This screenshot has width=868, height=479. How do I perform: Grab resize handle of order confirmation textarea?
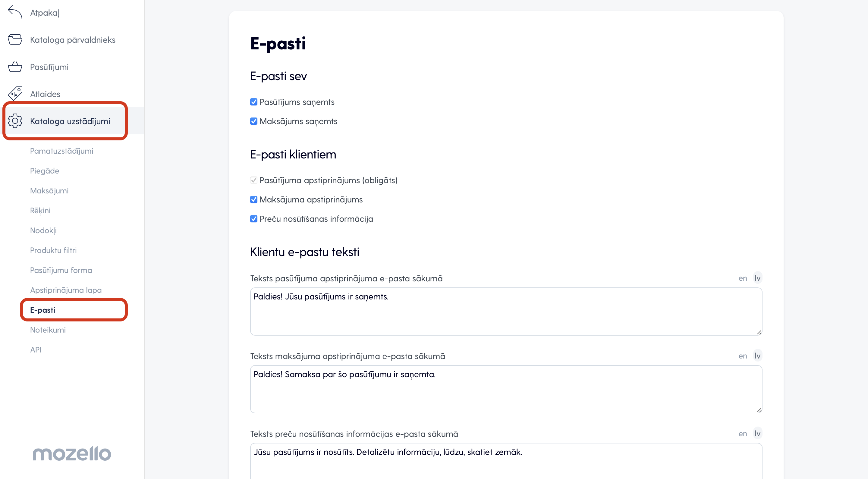point(759,332)
